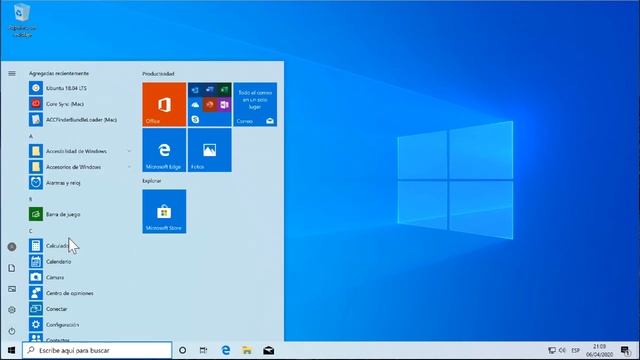Open Core Sync (Mac) entry
This screenshot has height=360, width=640.
click(80, 104)
